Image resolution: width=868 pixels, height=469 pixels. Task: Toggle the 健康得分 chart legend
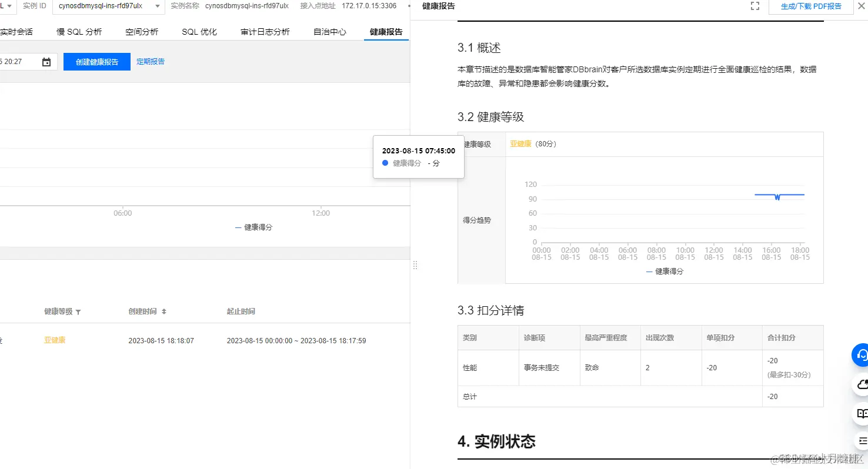[253, 227]
